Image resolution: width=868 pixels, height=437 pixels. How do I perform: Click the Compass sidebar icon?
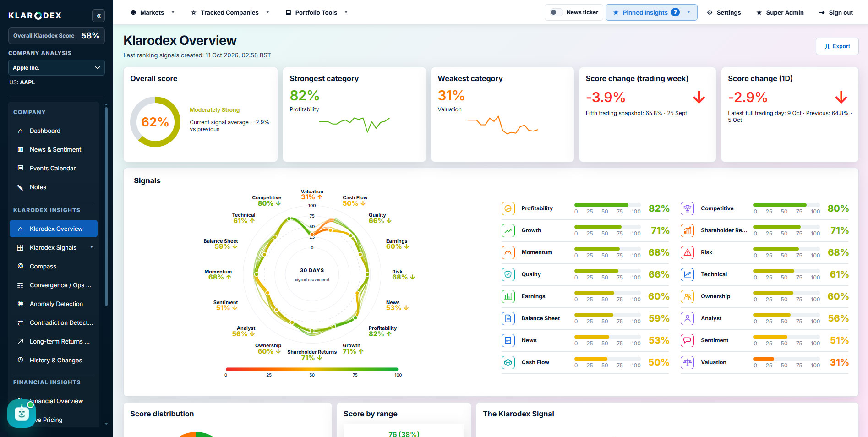tap(20, 266)
